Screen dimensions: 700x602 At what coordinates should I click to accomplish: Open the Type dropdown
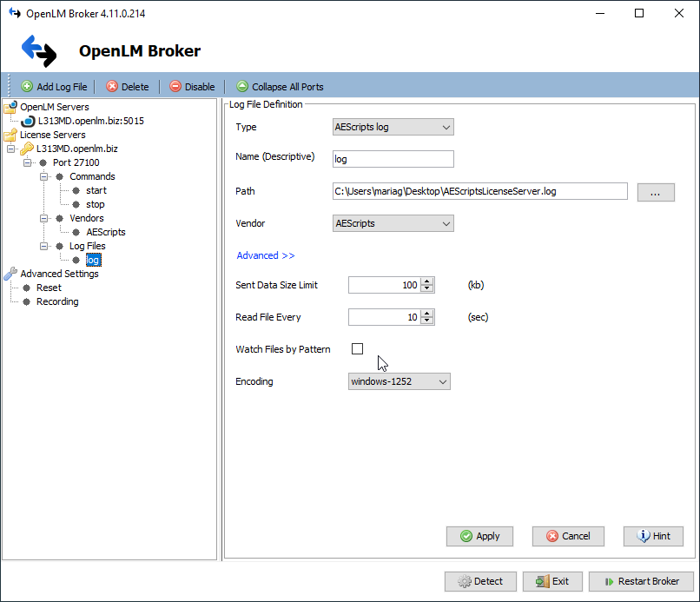point(393,128)
